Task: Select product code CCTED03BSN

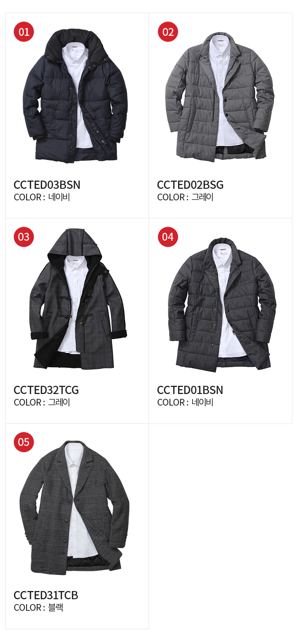Action: pos(47,185)
